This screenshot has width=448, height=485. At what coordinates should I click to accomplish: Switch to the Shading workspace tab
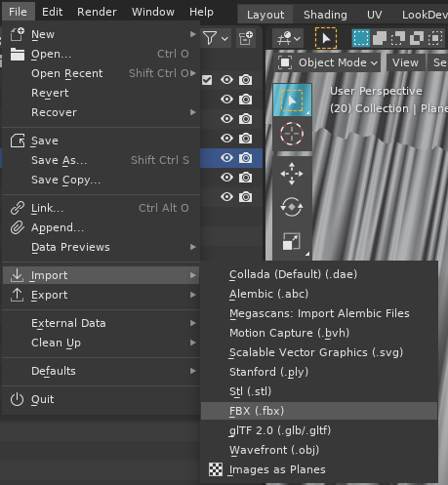(x=325, y=15)
